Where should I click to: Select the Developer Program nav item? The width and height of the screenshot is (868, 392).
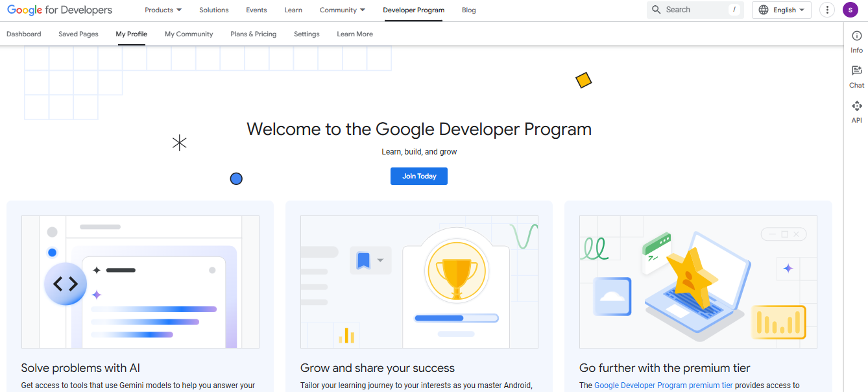(x=414, y=10)
